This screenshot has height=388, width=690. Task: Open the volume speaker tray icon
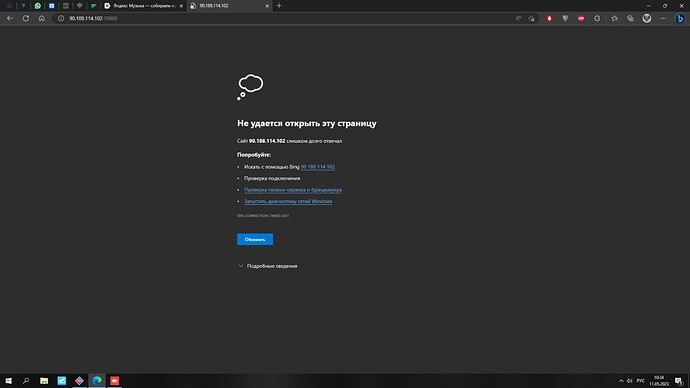[630, 381]
